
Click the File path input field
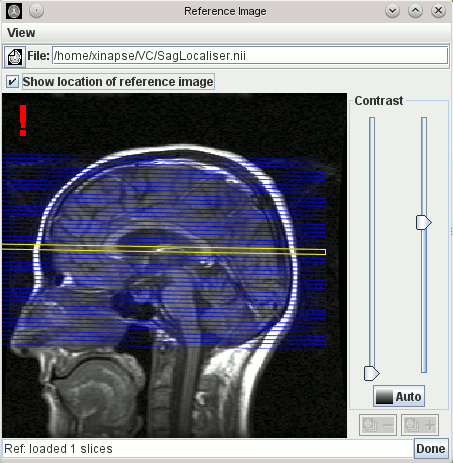click(x=250, y=55)
